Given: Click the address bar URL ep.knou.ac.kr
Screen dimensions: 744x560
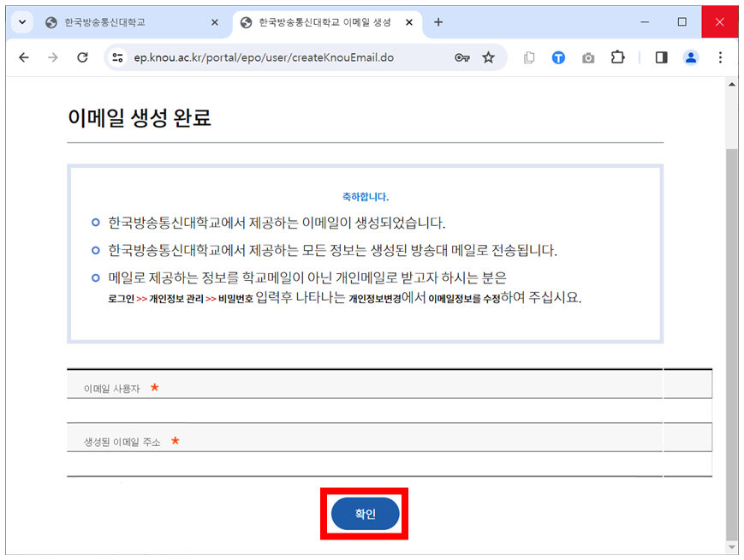Looking at the screenshot, I should point(264,57).
